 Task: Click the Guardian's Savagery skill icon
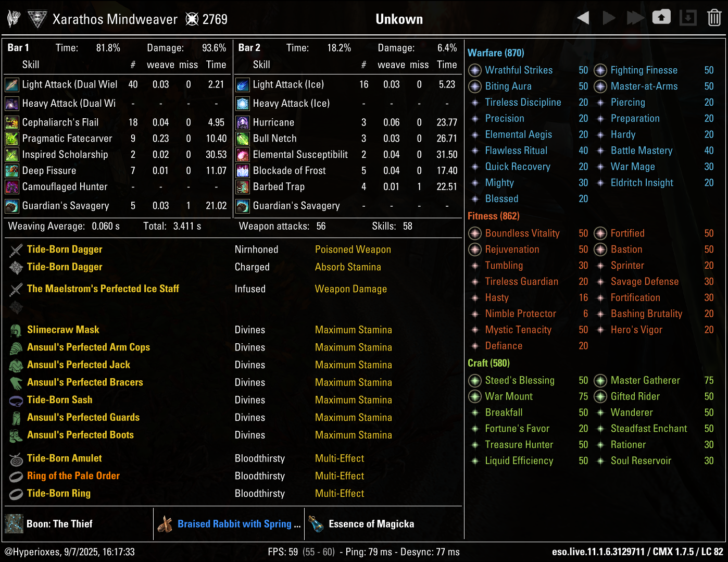pos(11,206)
